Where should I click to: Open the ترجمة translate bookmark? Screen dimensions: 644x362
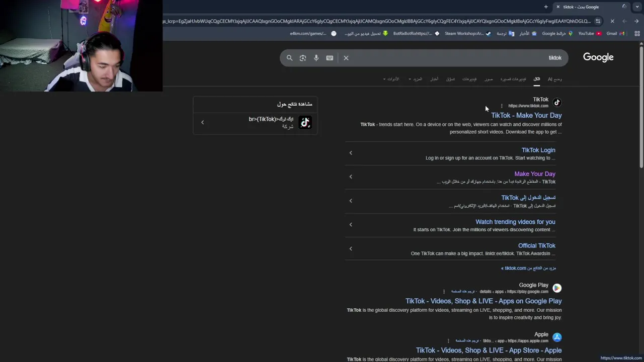click(x=506, y=34)
